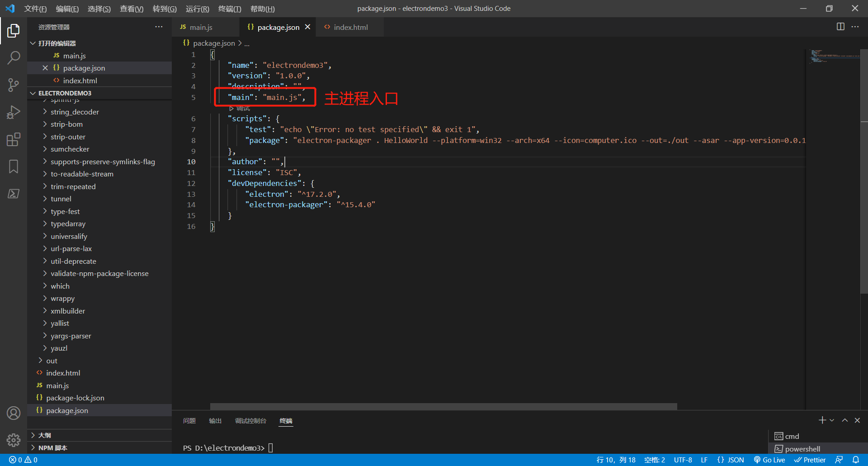The image size is (868, 466).
Task: Click the VS Code logo icon
Action: pos(10,9)
